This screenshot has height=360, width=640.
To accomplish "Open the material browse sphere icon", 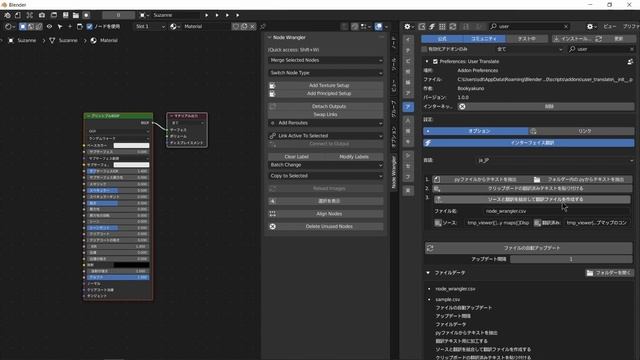I will coord(175,27).
